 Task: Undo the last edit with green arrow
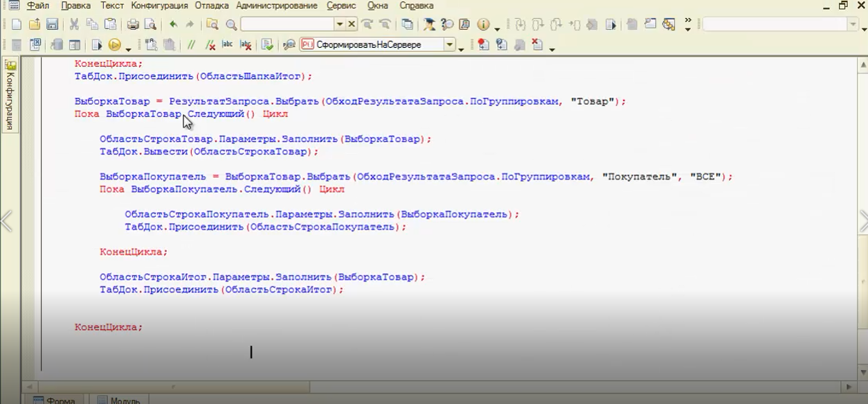coord(173,25)
